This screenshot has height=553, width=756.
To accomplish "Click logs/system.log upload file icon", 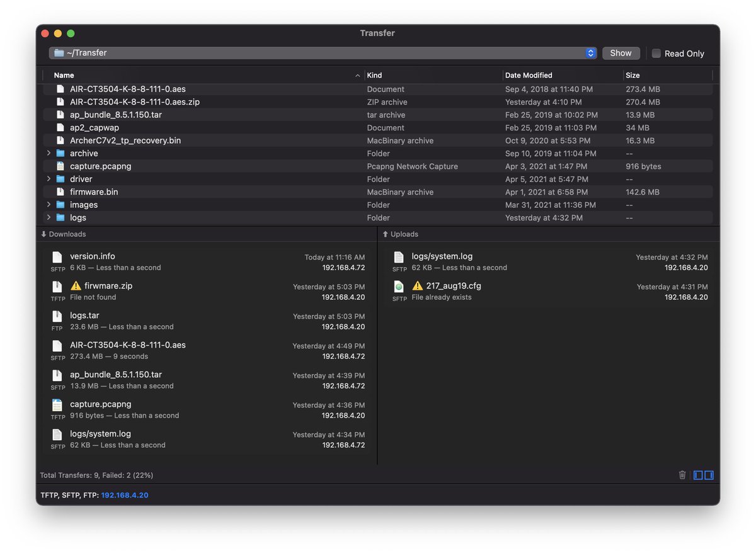I will (x=399, y=257).
